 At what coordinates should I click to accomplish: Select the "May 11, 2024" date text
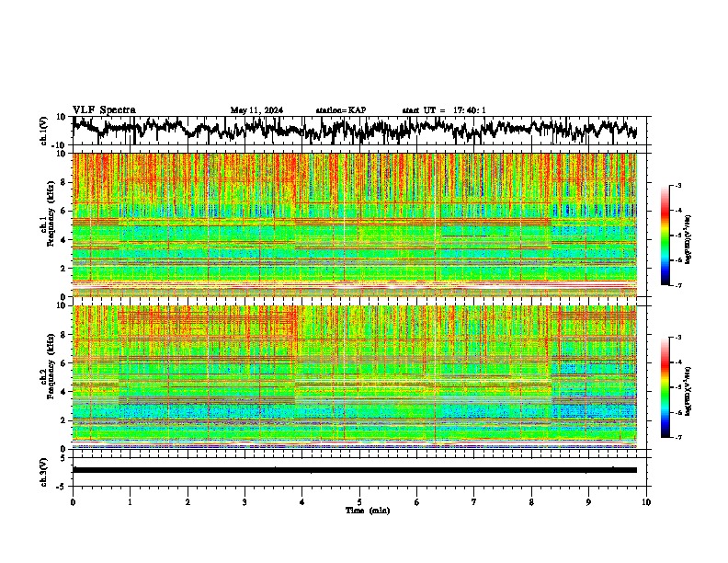(256, 110)
